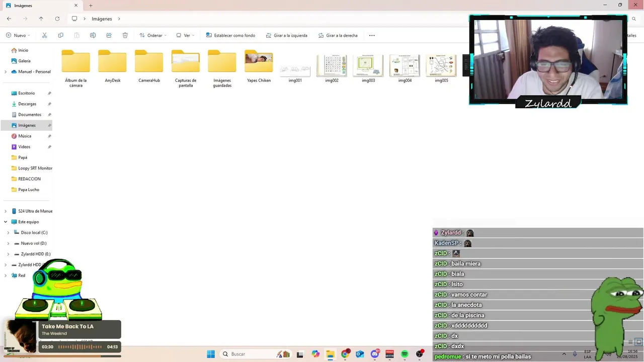Open Chrome from the taskbar

point(345,354)
